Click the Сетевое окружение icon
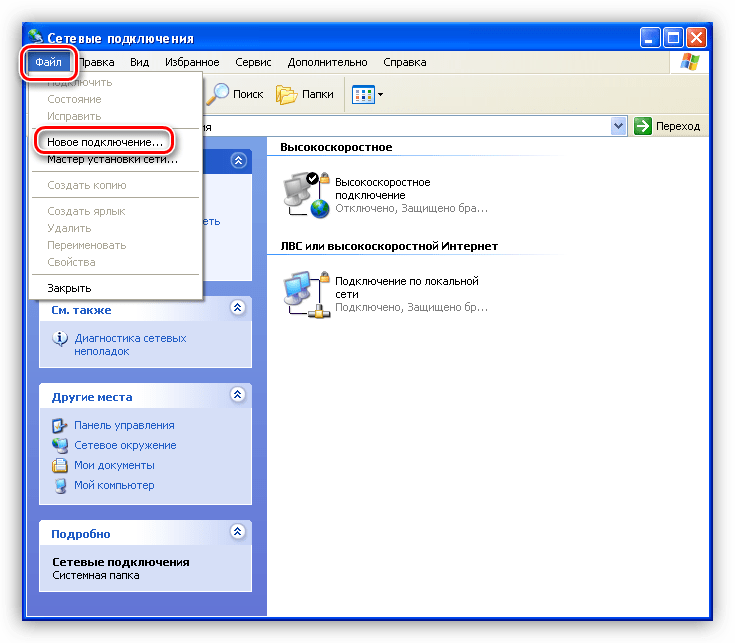The height and width of the screenshot is (643, 735). point(60,446)
